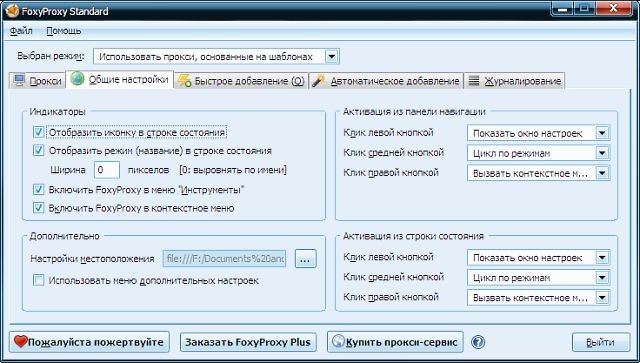This screenshot has height=363, width=640.
Task: Open the Помощь menu
Action: pyautogui.click(x=64, y=31)
